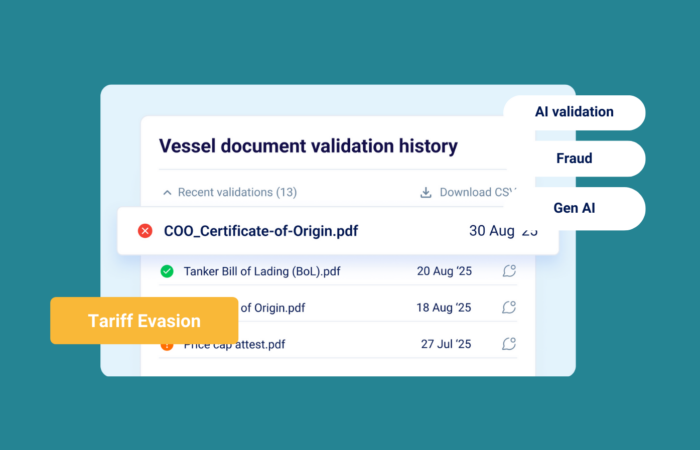Open comment icon on 27 Jul '25 row

coord(509,344)
